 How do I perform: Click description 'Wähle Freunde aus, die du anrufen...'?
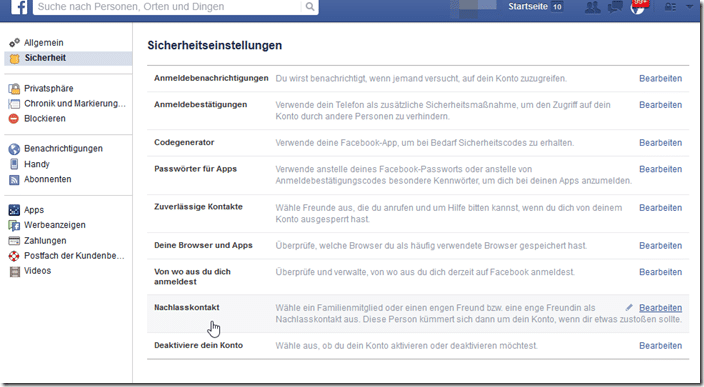(x=449, y=213)
